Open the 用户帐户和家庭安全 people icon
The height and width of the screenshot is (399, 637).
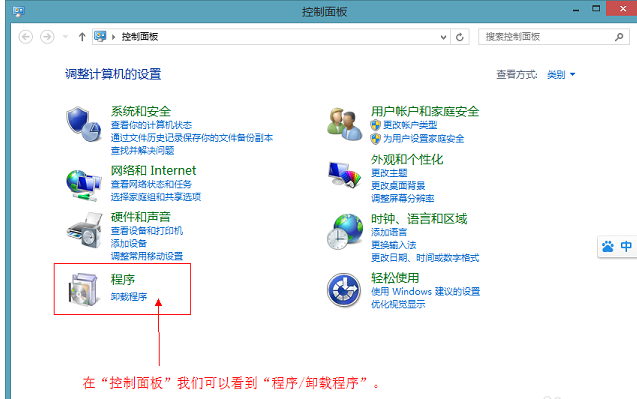coord(344,124)
